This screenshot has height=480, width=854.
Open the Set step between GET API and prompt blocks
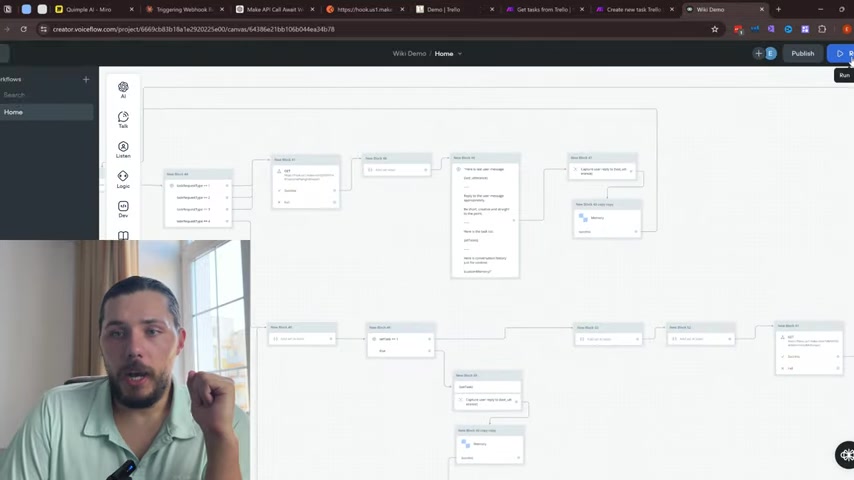(x=397, y=170)
